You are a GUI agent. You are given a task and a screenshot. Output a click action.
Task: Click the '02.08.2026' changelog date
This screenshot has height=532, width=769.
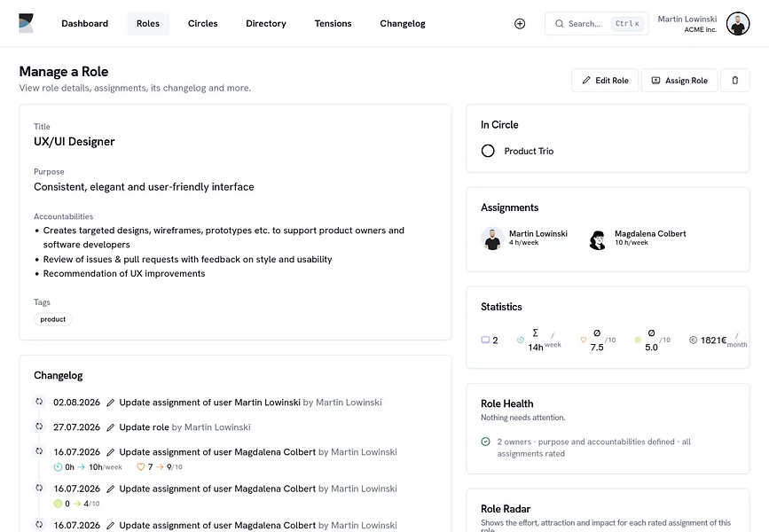(x=76, y=403)
